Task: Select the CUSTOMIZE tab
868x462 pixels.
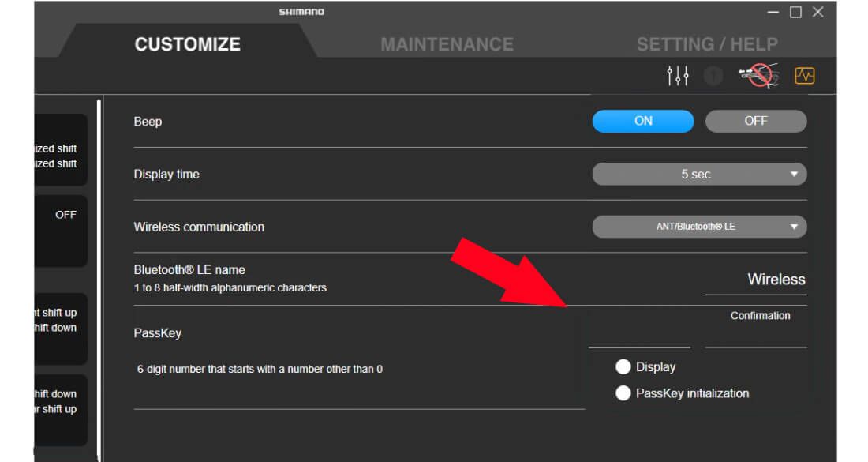Action: tap(187, 44)
